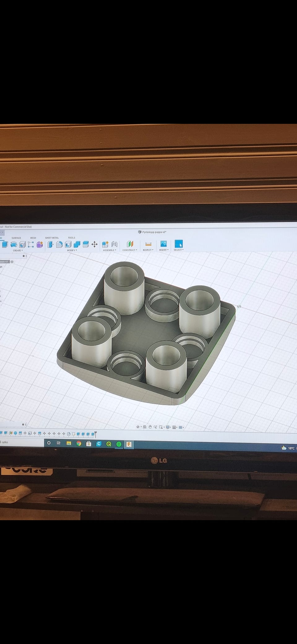Open the Viewports layout icon
This screenshot has width=297, height=644.
[181, 427]
